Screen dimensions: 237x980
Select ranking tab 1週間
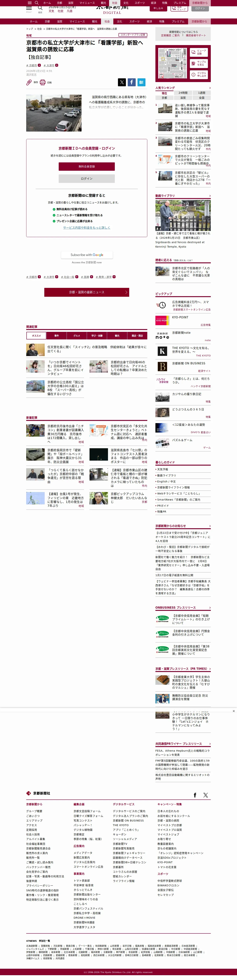click(202, 93)
